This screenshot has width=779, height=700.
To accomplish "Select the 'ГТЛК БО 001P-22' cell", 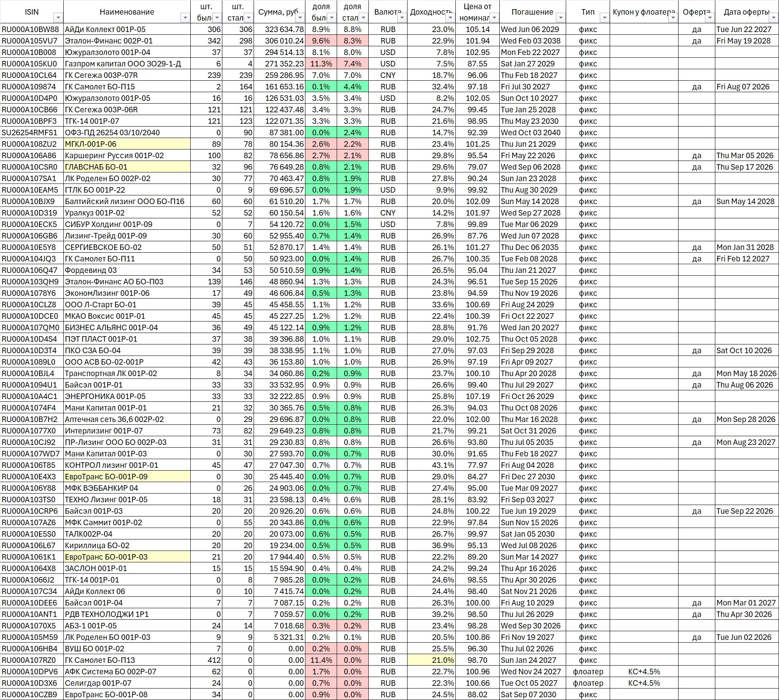I will (127, 190).
